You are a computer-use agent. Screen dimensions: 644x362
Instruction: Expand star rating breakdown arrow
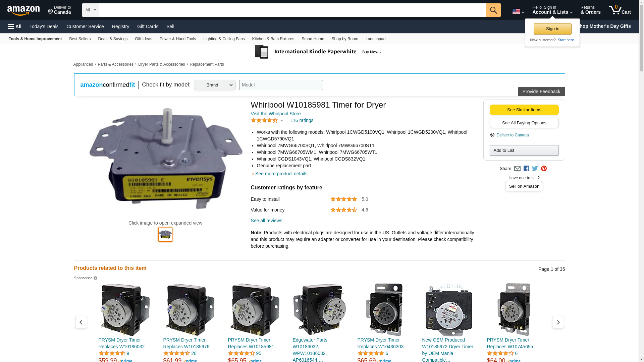pyautogui.click(x=282, y=120)
